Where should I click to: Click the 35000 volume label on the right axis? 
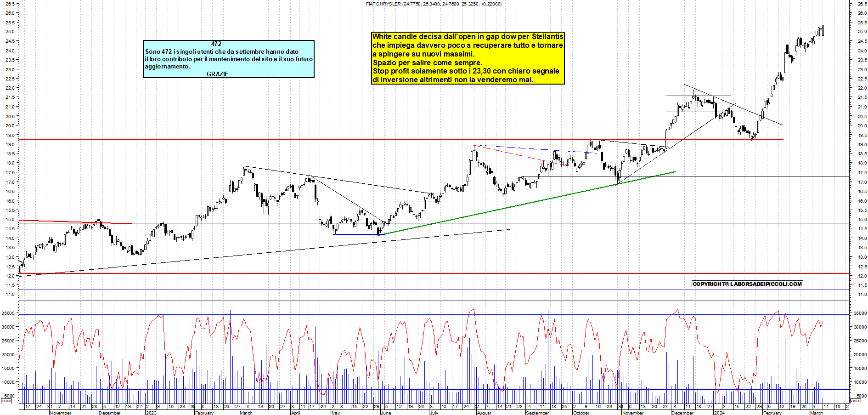coord(860,313)
